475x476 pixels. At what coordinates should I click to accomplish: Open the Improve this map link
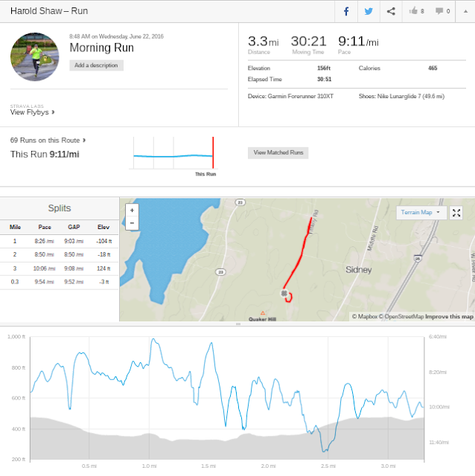449,317
